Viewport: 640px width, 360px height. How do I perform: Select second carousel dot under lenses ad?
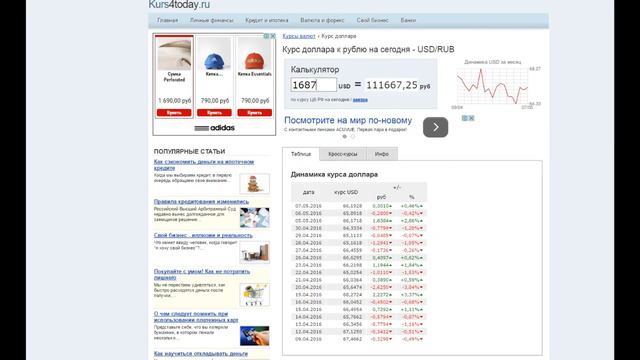pos(353,137)
